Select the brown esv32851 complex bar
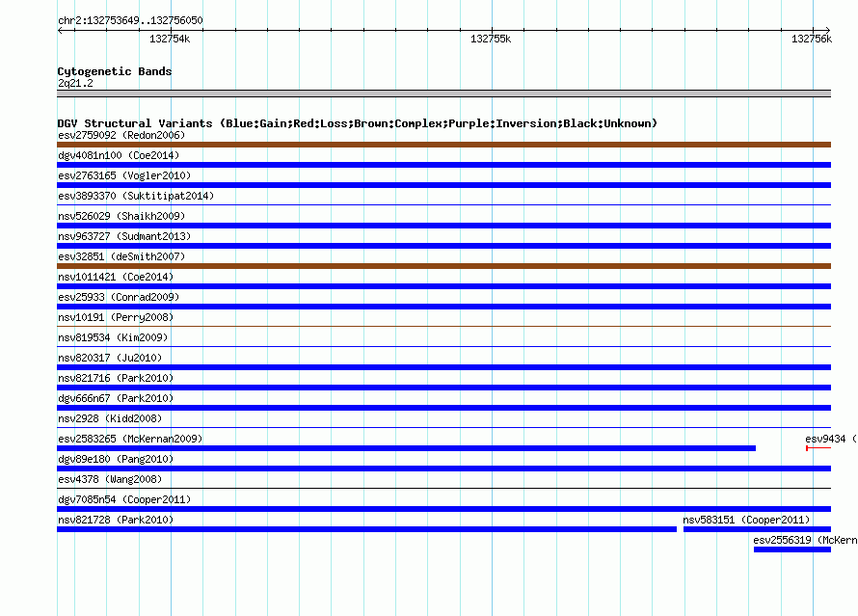Screen dimensions: 858x616 point(443,266)
